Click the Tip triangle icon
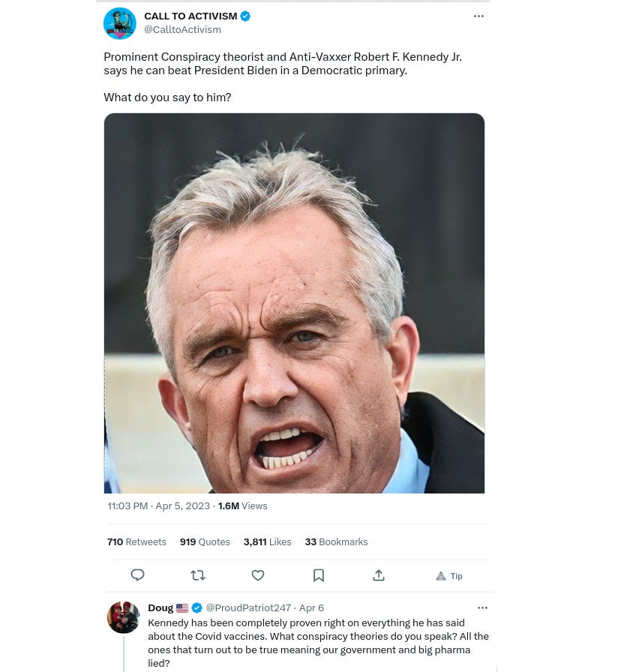The height and width of the screenshot is (672, 618). [440, 576]
